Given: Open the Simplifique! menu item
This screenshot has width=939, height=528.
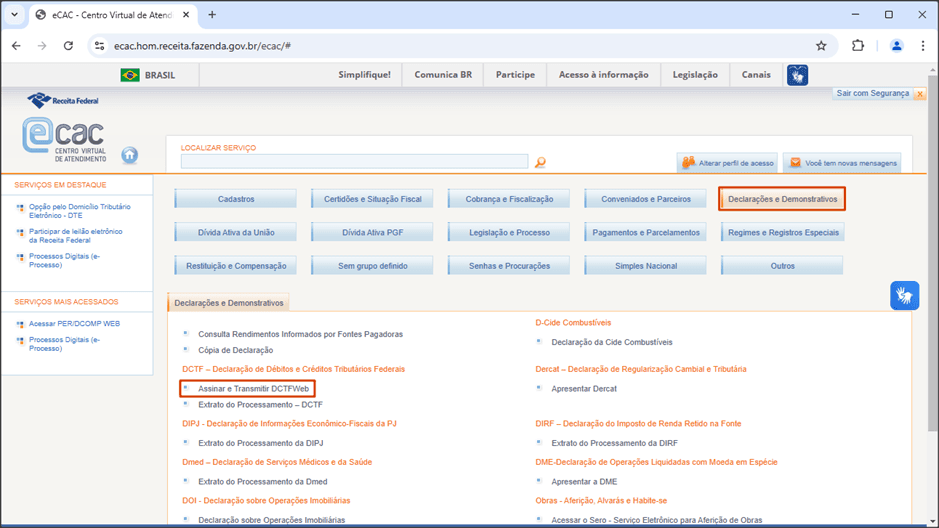Looking at the screenshot, I should (364, 75).
